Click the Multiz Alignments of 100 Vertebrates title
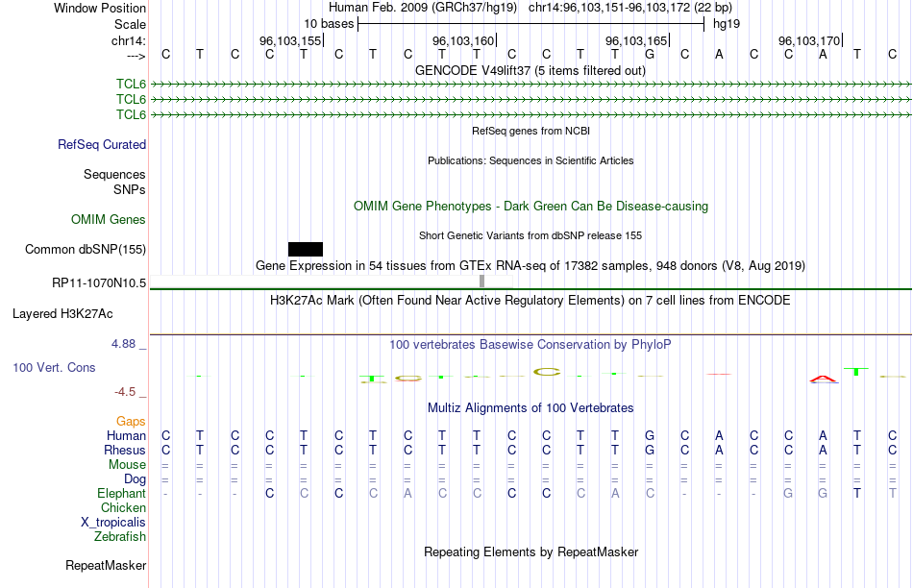This screenshot has width=913, height=588. pyautogui.click(x=531, y=408)
